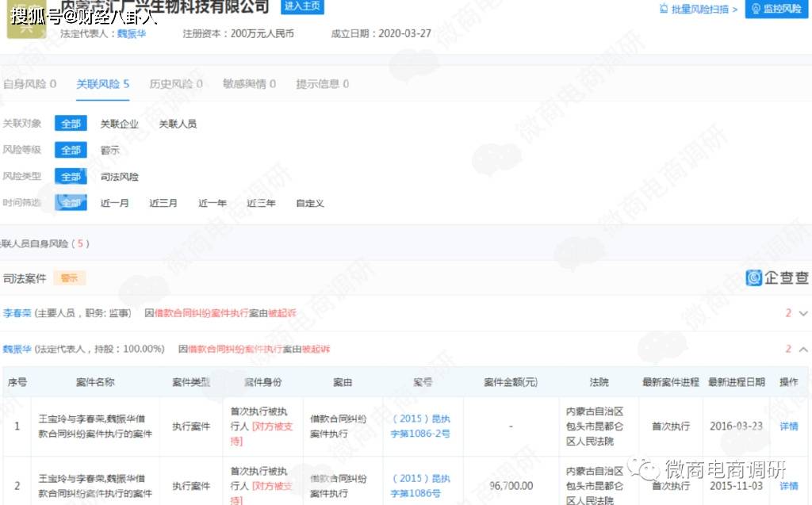Choose 近三年 time filter
This screenshot has width=812, height=505.
tap(261, 203)
